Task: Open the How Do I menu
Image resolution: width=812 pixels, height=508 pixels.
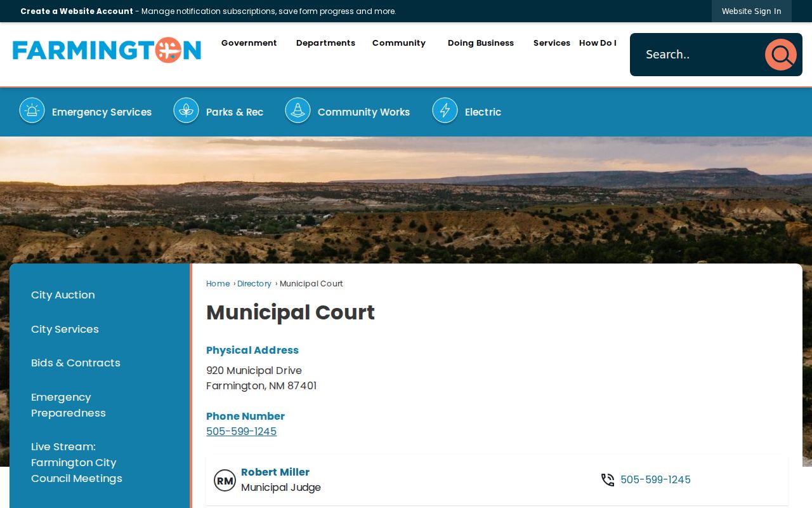Action: (x=598, y=43)
